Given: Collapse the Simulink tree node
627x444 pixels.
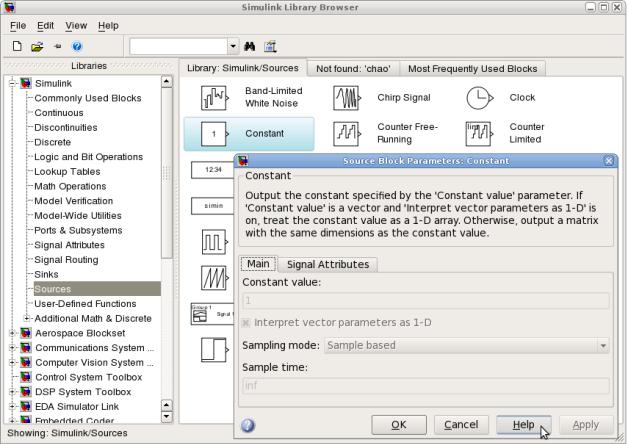Looking at the screenshot, I should [12, 83].
